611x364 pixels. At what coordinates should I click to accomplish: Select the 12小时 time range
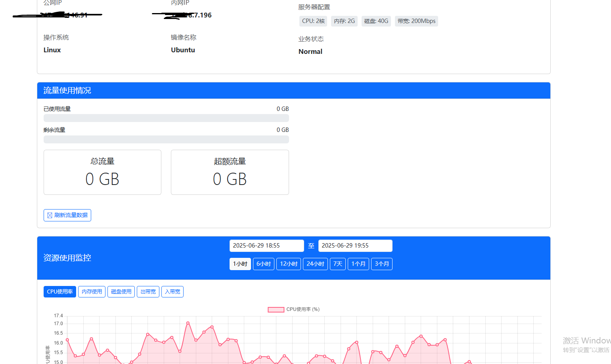[x=289, y=264]
